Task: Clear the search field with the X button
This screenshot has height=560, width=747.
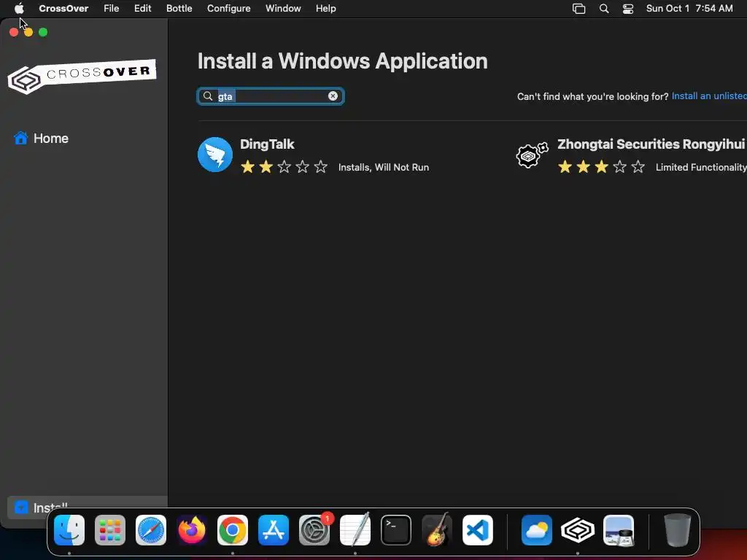Action: pyautogui.click(x=333, y=96)
